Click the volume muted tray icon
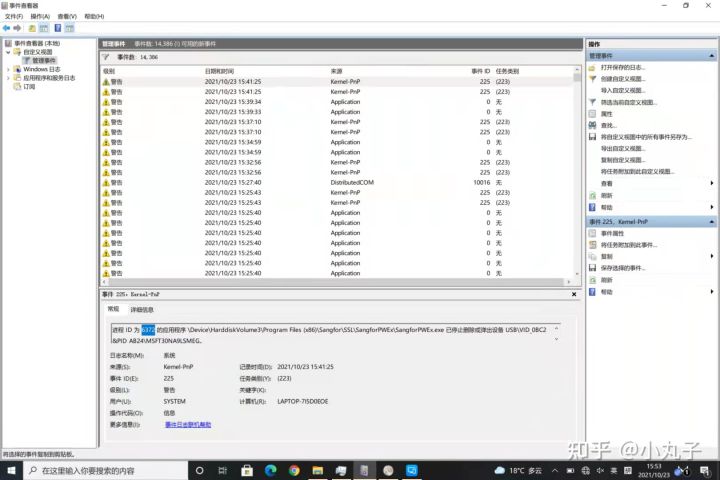The width and height of the screenshot is (720, 480). [600, 470]
